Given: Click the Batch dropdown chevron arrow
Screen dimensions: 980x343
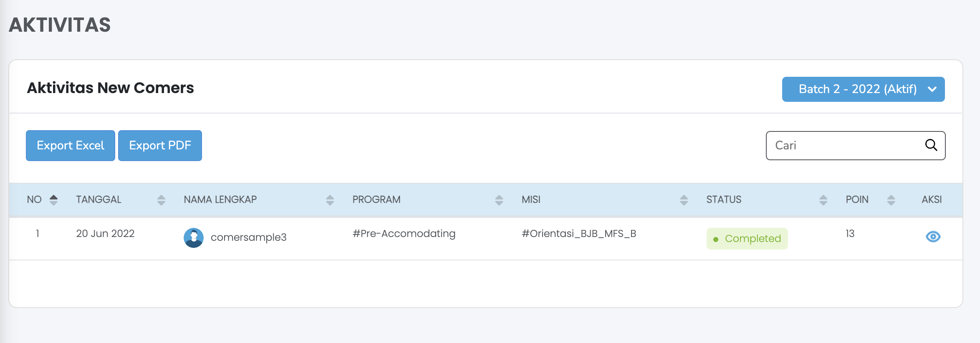Looking at the screenshot, I should click(932, 89).
